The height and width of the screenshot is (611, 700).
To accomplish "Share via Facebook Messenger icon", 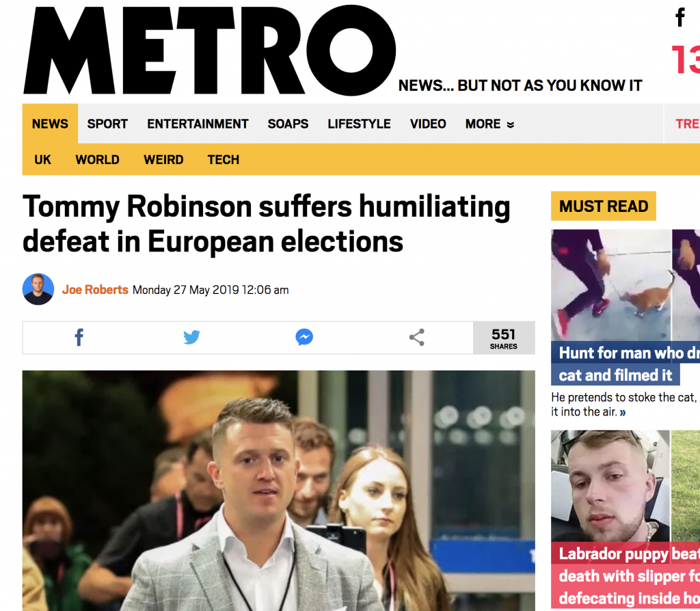I will click(304, 338).
